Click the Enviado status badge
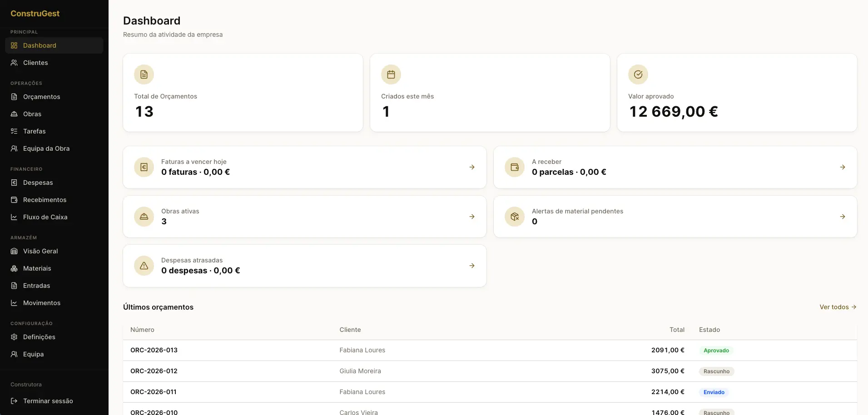 point(714,392)
